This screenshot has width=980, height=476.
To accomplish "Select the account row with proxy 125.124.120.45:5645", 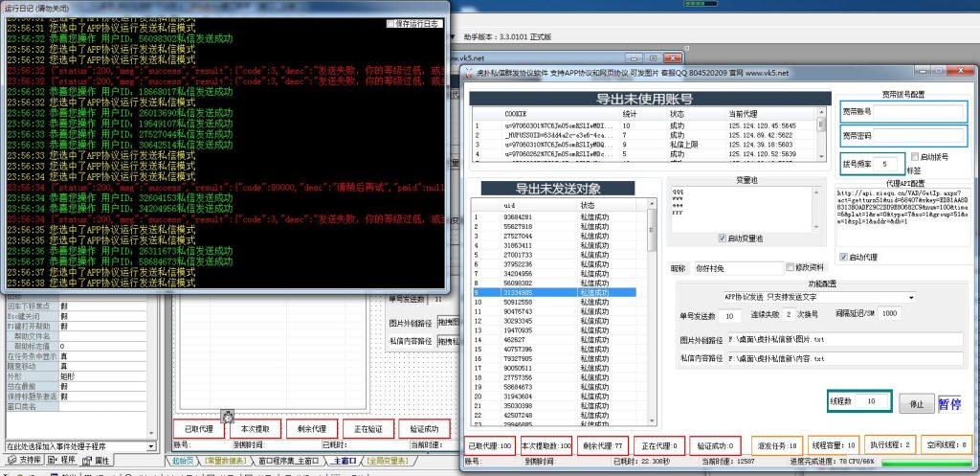I will 644,125.
